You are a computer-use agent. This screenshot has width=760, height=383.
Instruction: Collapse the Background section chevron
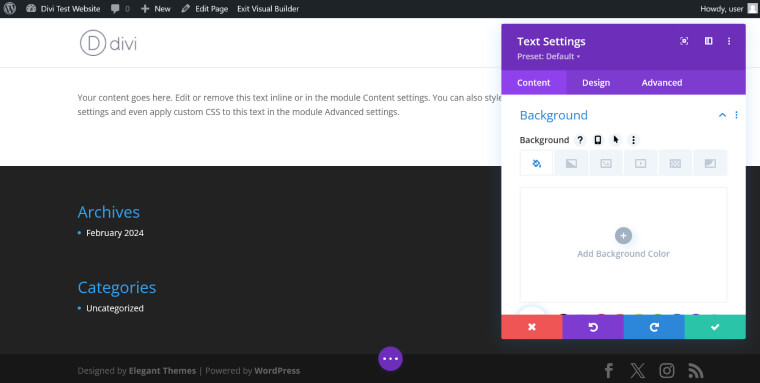[x=722, y=115]
